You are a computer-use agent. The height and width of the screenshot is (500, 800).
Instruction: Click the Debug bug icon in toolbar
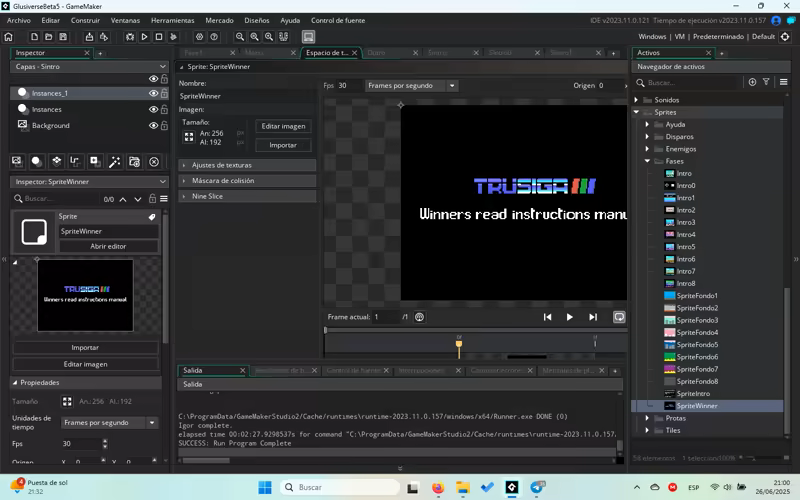click(129, 37)
